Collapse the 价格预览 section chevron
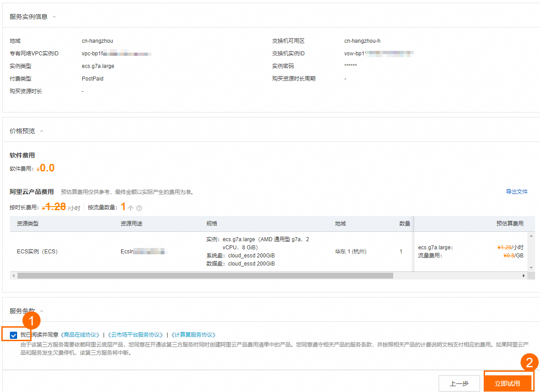 click(42, 131)
